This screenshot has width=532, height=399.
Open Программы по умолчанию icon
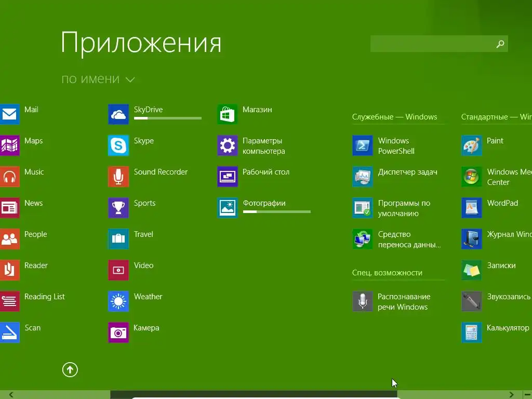coord(363,208)
